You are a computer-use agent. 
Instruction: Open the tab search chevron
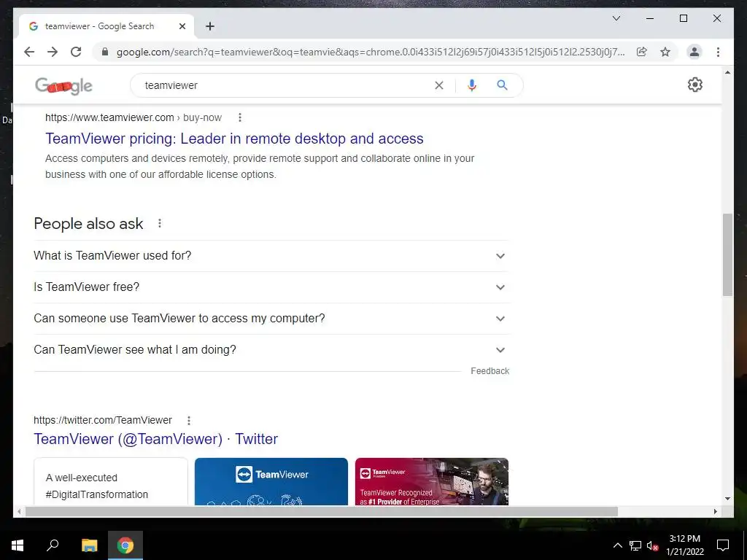tap(616, 18)
